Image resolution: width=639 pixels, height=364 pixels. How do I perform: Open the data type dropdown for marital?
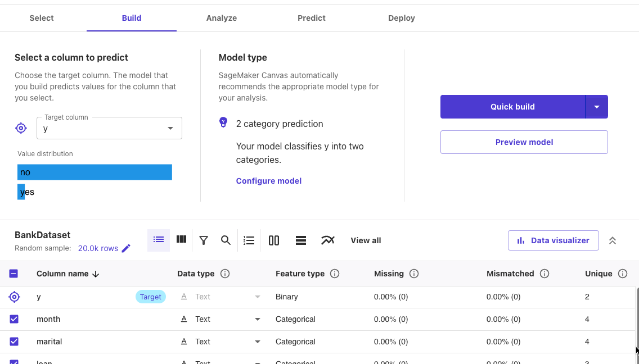point(258,342)
